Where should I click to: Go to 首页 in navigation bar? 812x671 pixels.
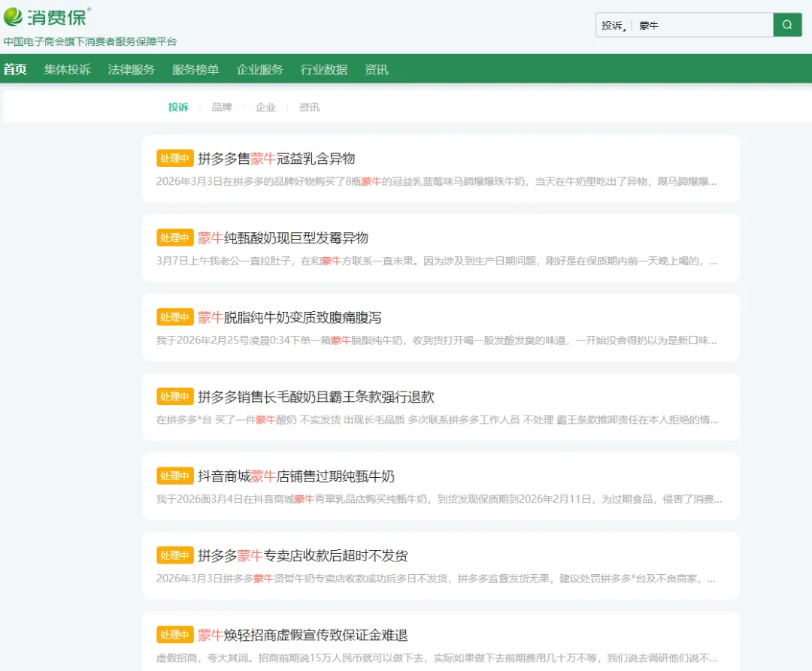tap(15, 70)
